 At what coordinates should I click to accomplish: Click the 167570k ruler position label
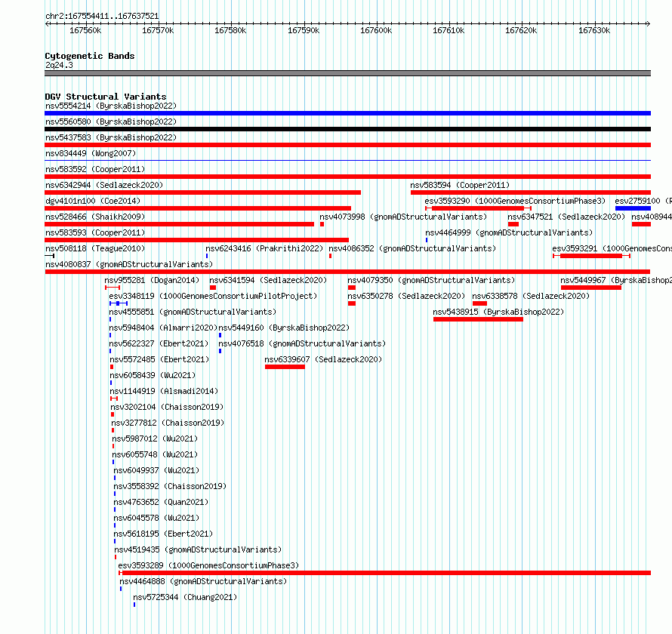tap(158, 30)
